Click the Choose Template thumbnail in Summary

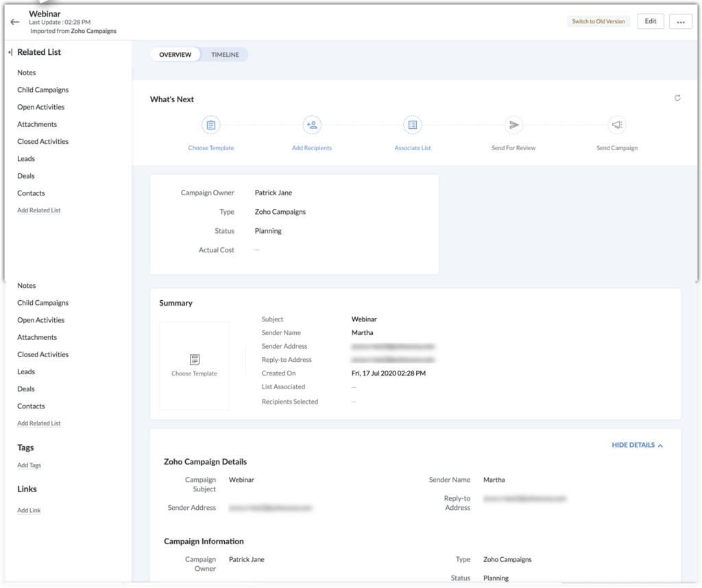tap(195, 365)
